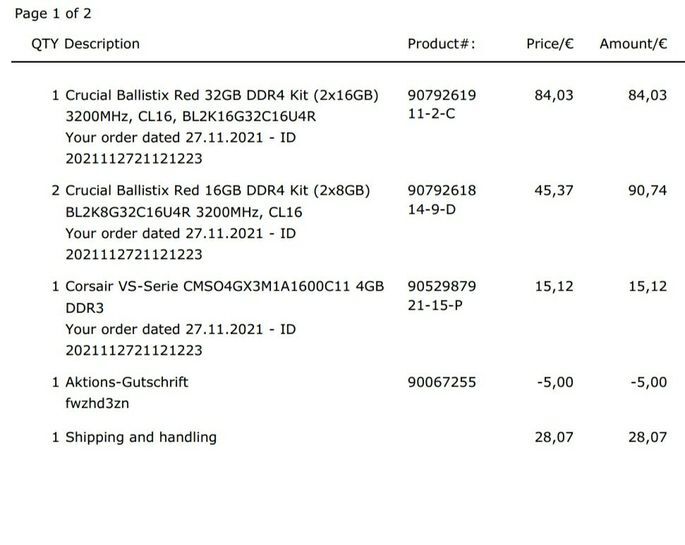Click the Crucial Ballistix Red 32GB description

click(222, 96)
